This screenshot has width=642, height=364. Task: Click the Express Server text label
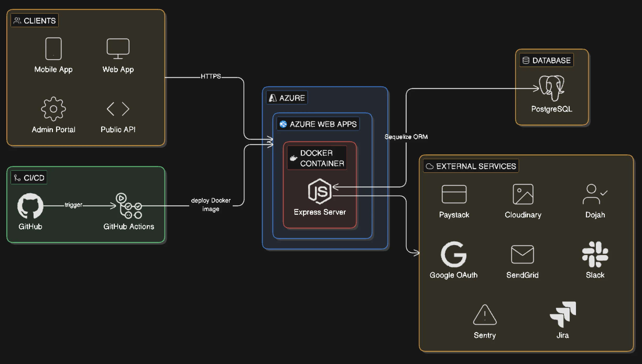320,212
